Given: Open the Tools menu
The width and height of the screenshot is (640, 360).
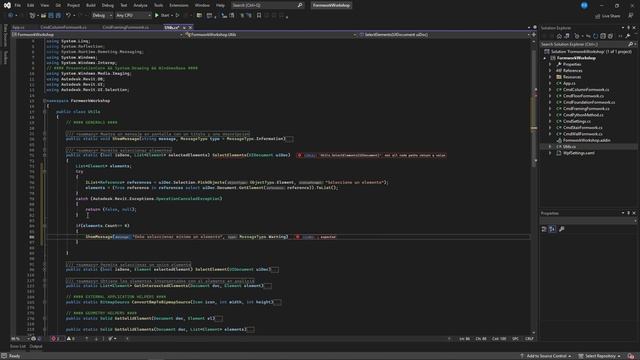Looking at the screenshot, I should click(158, 5).
